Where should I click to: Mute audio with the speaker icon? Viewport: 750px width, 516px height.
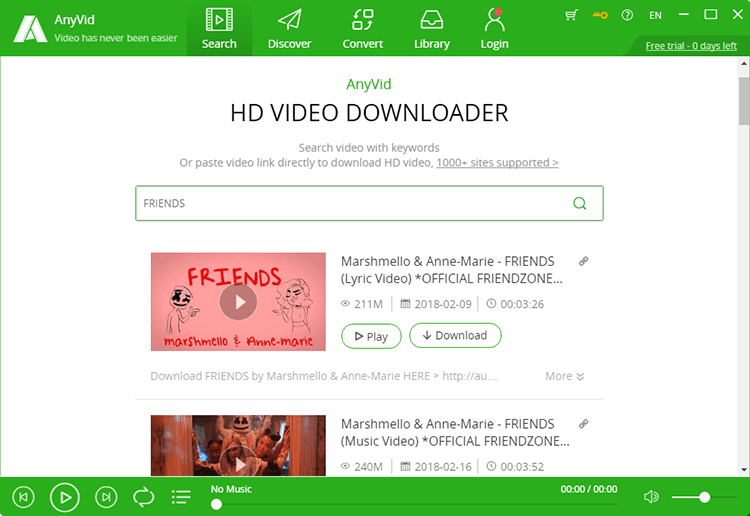(651, 497)
